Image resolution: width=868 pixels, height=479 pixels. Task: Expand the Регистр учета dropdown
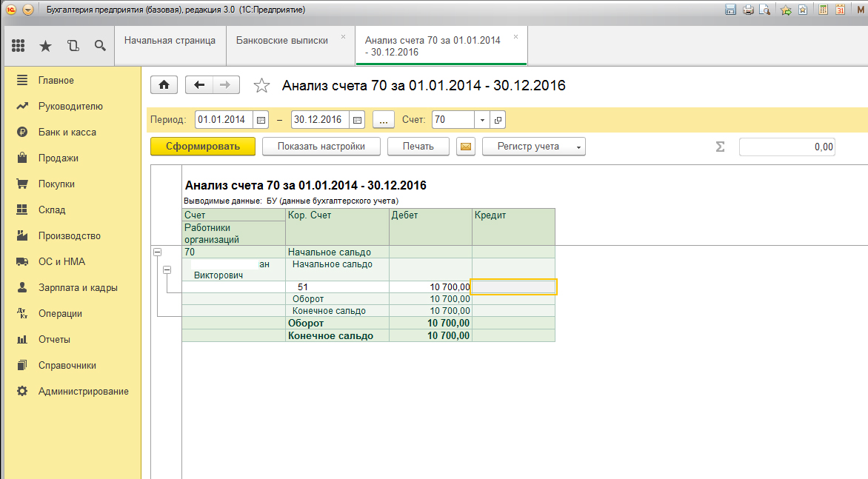[x=534, y=147]
